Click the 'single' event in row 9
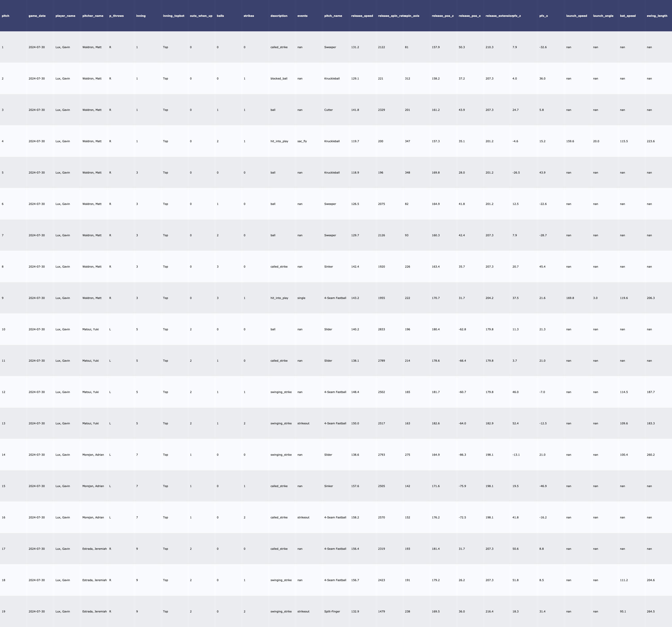The width and height of the screenshot is (672, 627). coord(301,298)
